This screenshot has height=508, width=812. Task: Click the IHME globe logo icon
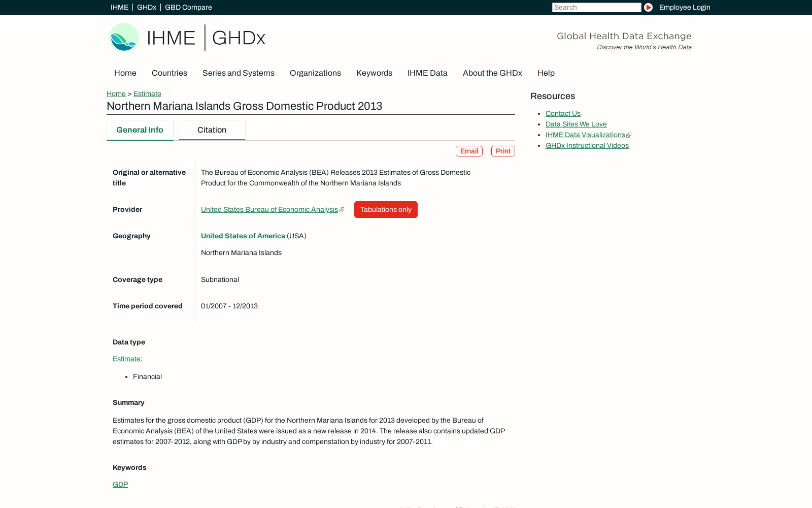[x=124, y=38]
